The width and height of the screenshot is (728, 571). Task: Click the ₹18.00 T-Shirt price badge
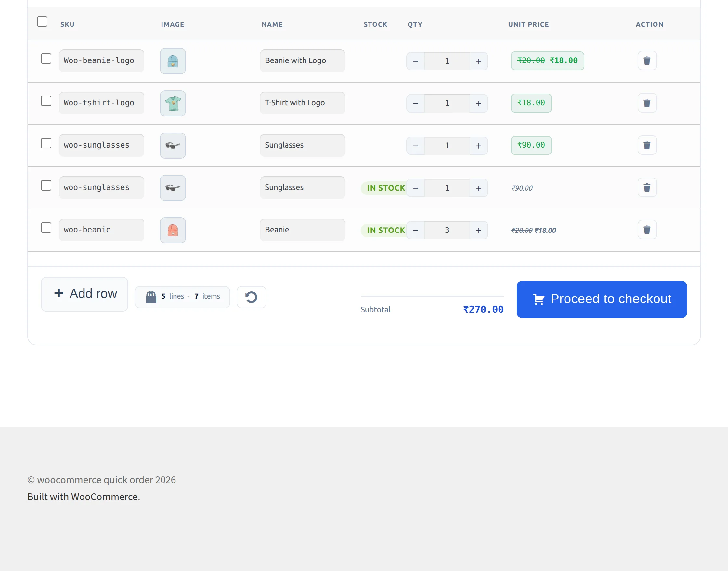[531, 103]
